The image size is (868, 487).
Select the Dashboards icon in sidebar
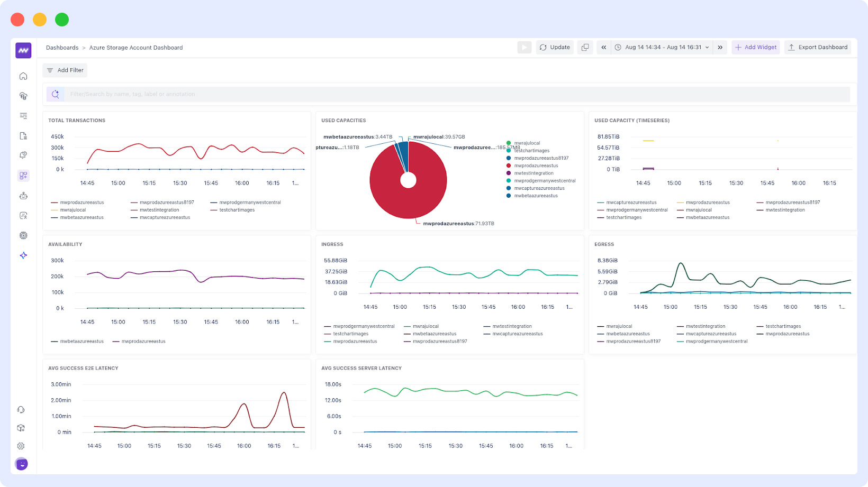(23, 176)
